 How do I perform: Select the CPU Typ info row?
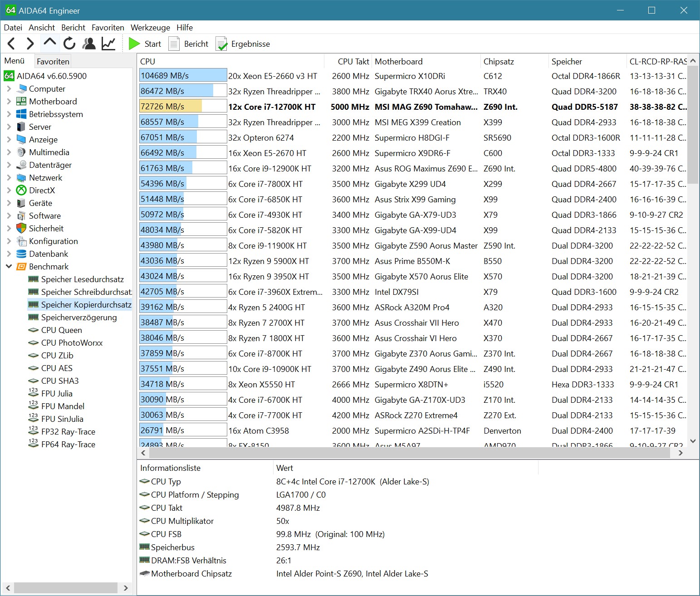click(284, 482)
